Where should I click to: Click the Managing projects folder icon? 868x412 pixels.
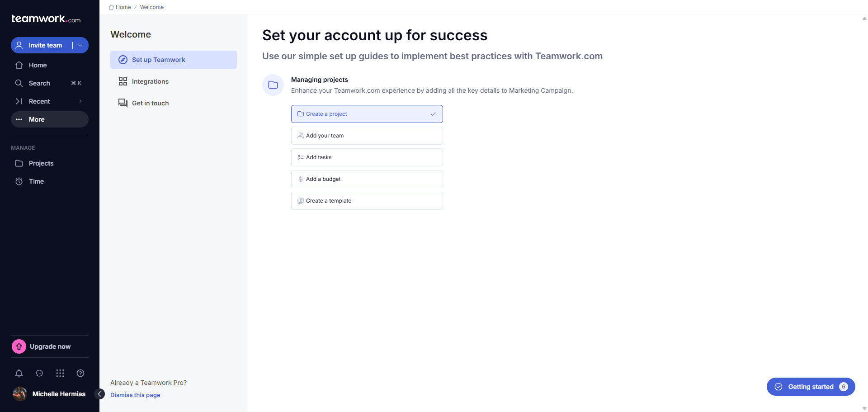[273, 85]
